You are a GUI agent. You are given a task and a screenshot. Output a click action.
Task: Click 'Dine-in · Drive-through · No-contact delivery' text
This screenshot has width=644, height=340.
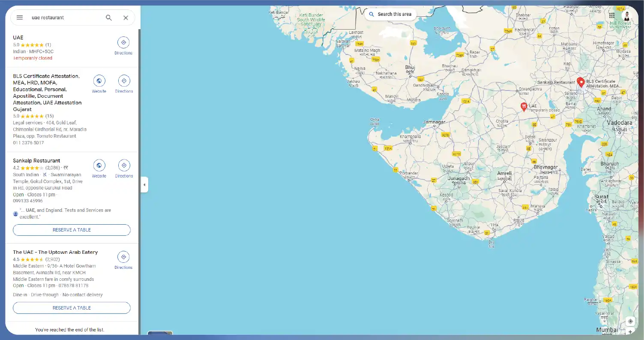pyautogui.click(x=58, y=295)
